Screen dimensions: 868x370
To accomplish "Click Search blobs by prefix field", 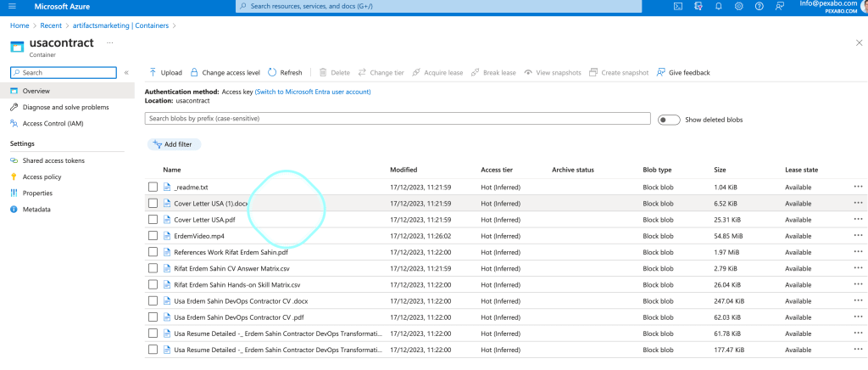I will point(398,119).
